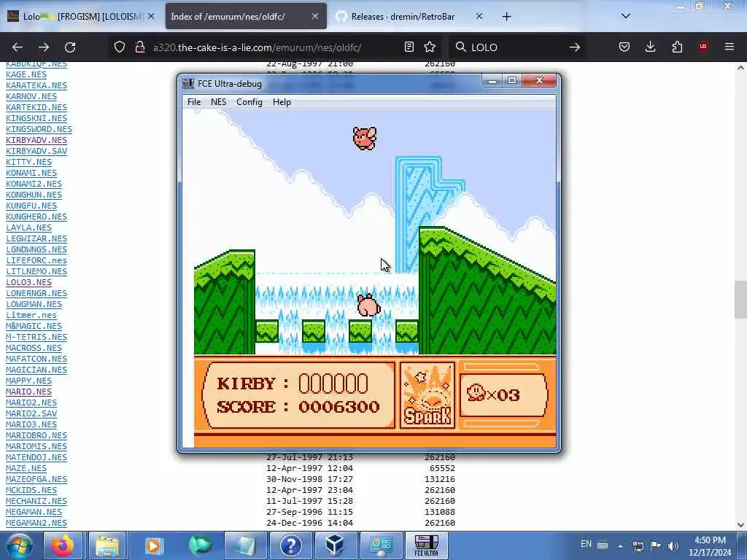The height and width of the screenshot is (560, 747).
Task: Open the MCKIDS.NES link
Action: (x=31, y=490)
